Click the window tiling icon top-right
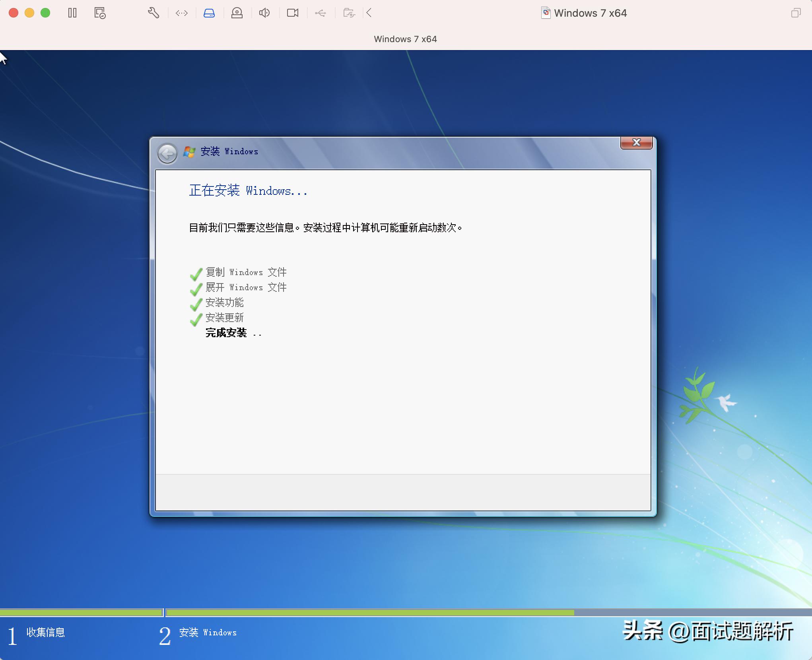 coord(796,13)
